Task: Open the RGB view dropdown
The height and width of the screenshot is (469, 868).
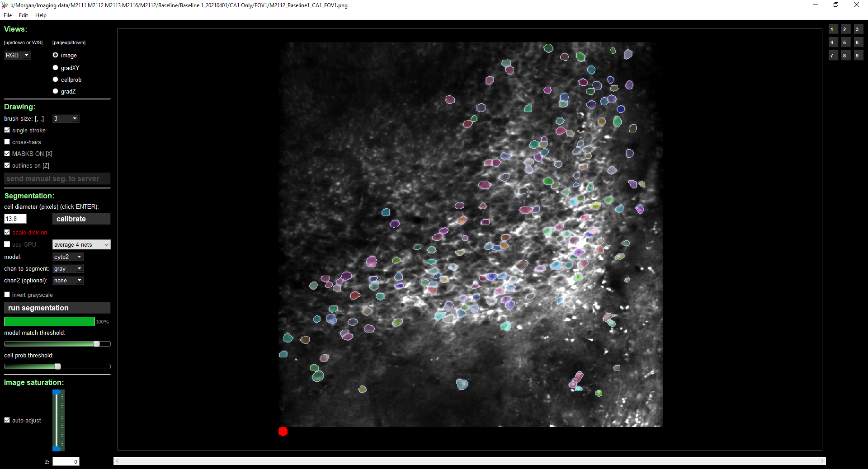Action: 17,55
